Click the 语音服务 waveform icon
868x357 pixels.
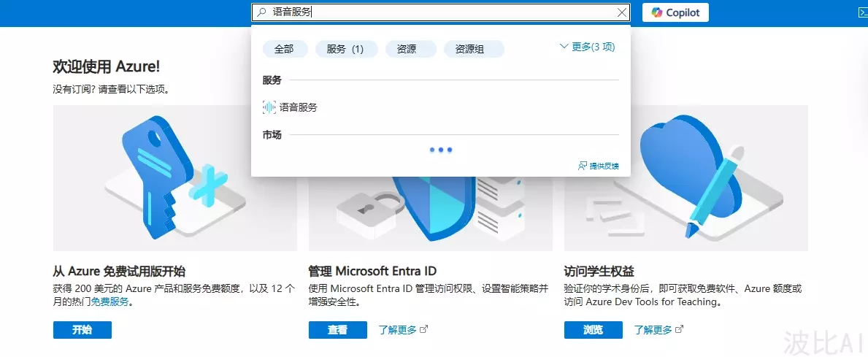[269, 107]
